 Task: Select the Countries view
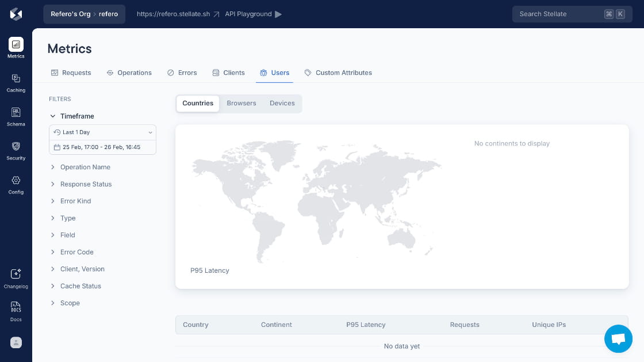198,104
